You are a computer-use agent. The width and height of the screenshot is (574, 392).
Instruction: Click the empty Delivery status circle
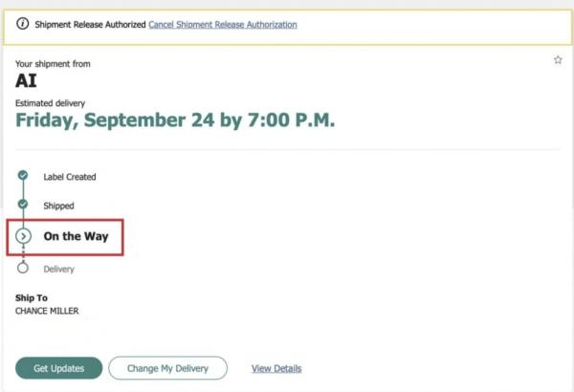[23, 269]
